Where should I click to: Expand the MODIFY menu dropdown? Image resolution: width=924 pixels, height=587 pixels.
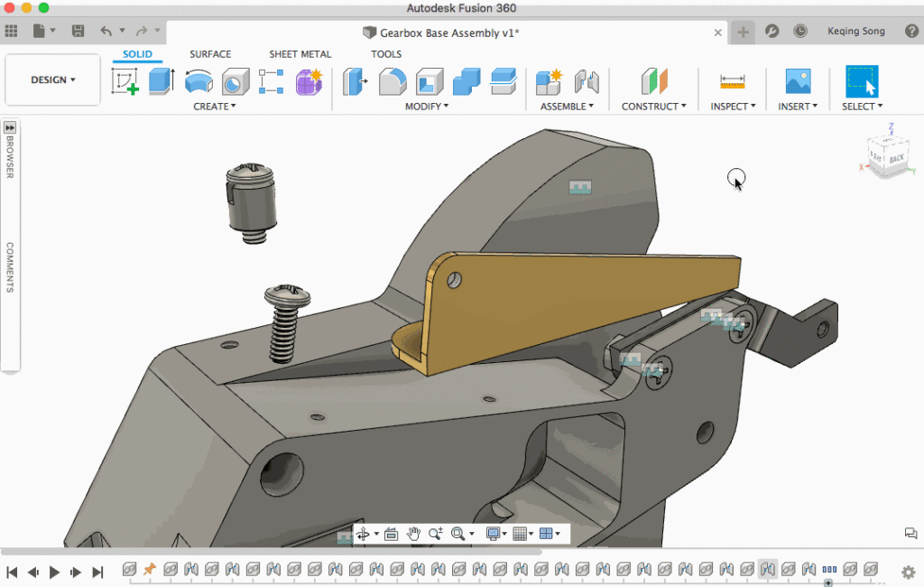pos(428,106)
